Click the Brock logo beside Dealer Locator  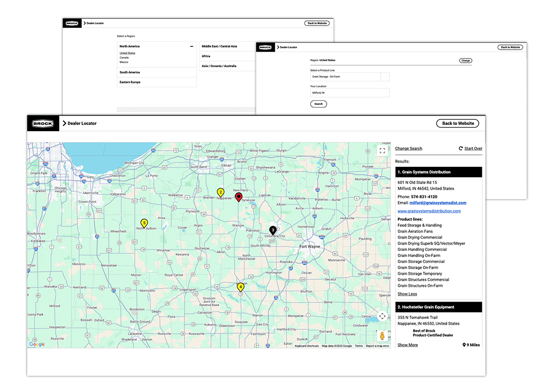(x=43, y=123)
